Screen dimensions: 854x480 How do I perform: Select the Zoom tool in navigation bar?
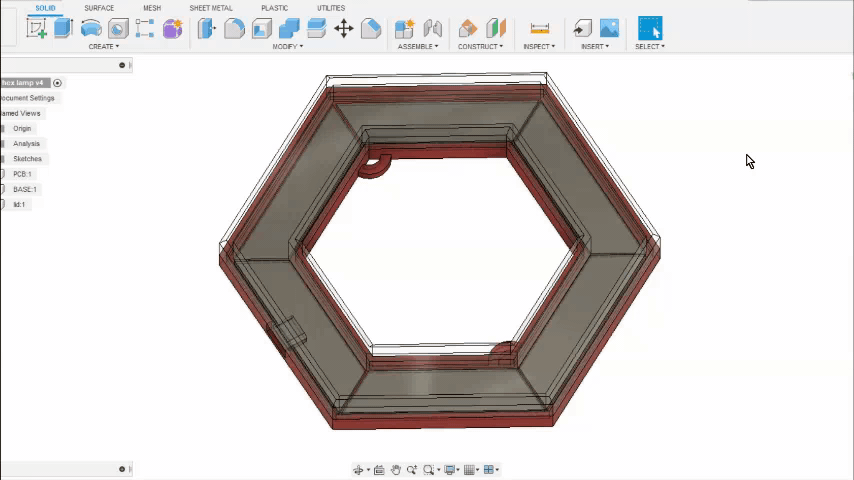(x=412, y=470)
